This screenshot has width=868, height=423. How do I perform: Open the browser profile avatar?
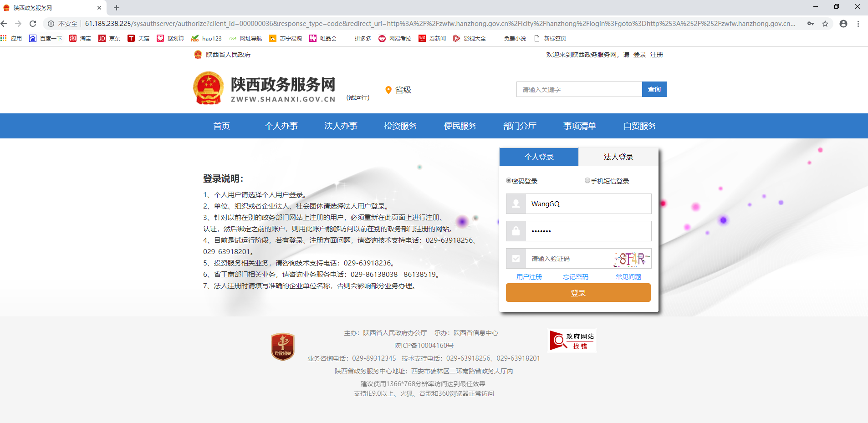click(x=844, y=23)
